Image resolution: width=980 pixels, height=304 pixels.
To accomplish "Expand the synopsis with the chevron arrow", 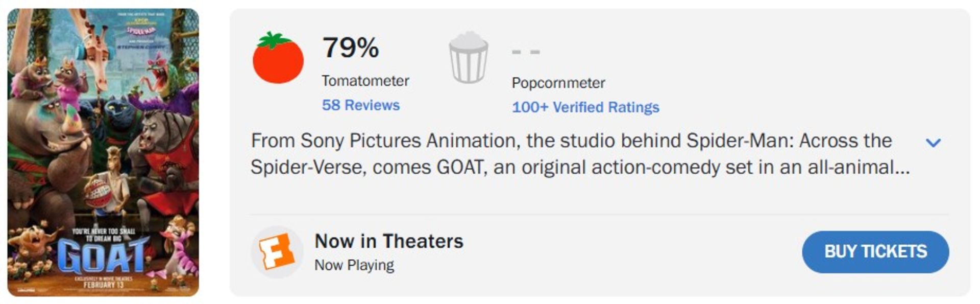I will pos(933,143).
